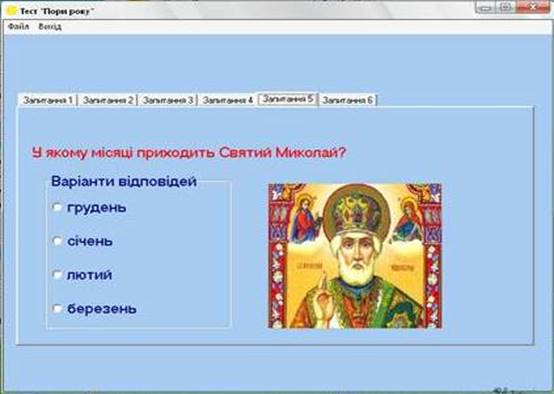Close the test window
The height and width of the screenshot is (394, 554).
[533, 7]
